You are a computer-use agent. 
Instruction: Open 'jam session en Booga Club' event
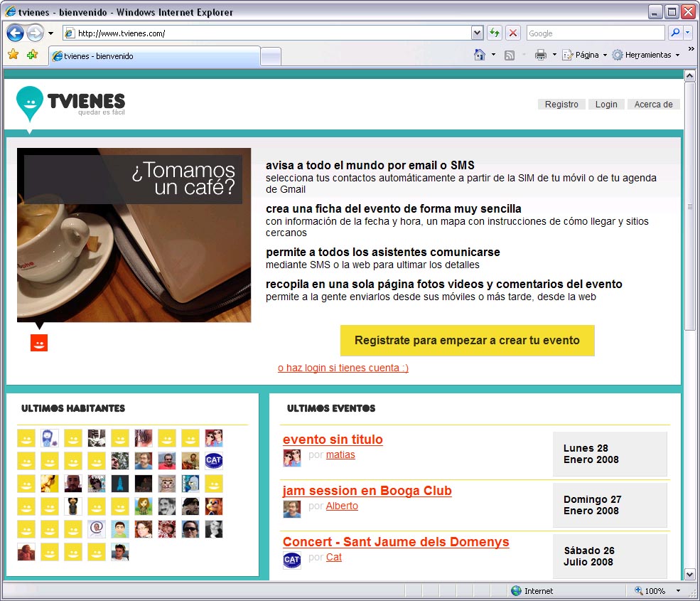point(367,491)
